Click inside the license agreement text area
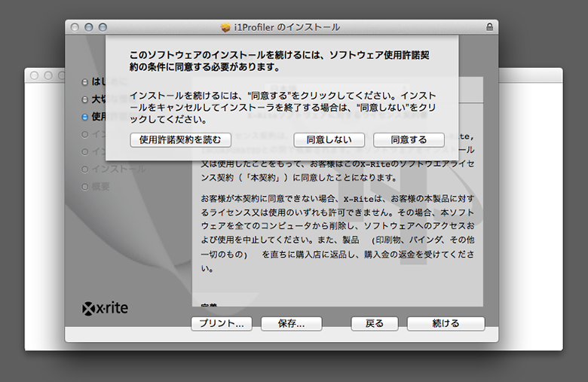The height and width of the screenshot is (382, 588). (337, 226)
